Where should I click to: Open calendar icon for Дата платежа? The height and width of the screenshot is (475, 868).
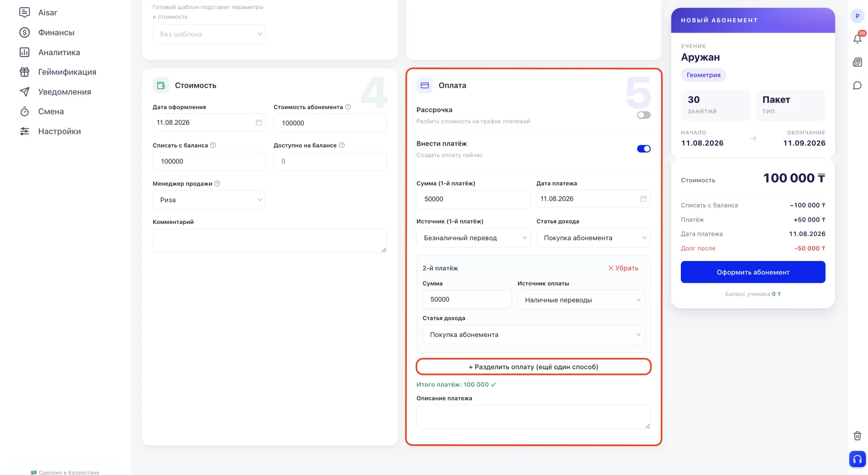(x=643, y=199)
